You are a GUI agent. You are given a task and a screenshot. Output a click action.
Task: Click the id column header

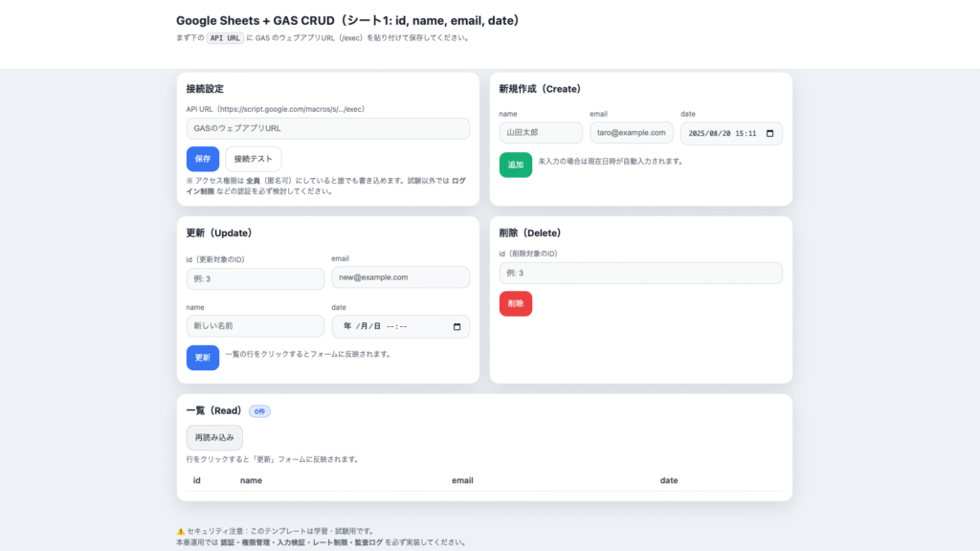pyautogui.click(x=197, y=480)
